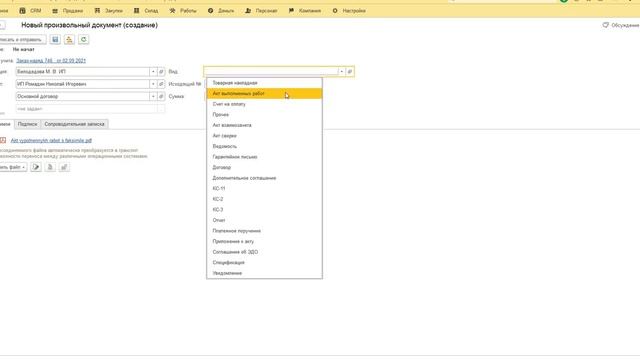Click the green refresh toolbar icon
This screenshot has width=640, height=360.
click(83, 40)
